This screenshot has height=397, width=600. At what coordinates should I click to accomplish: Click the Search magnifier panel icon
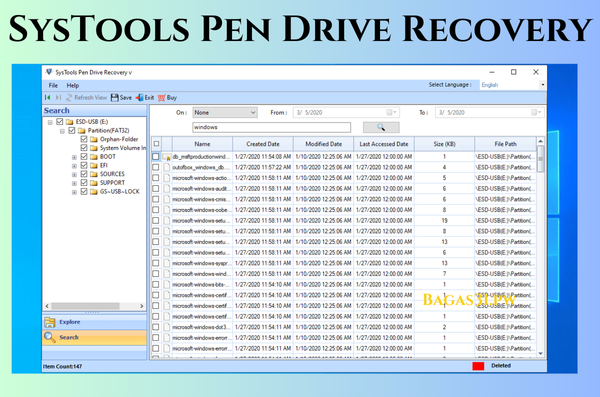[50, 337]
